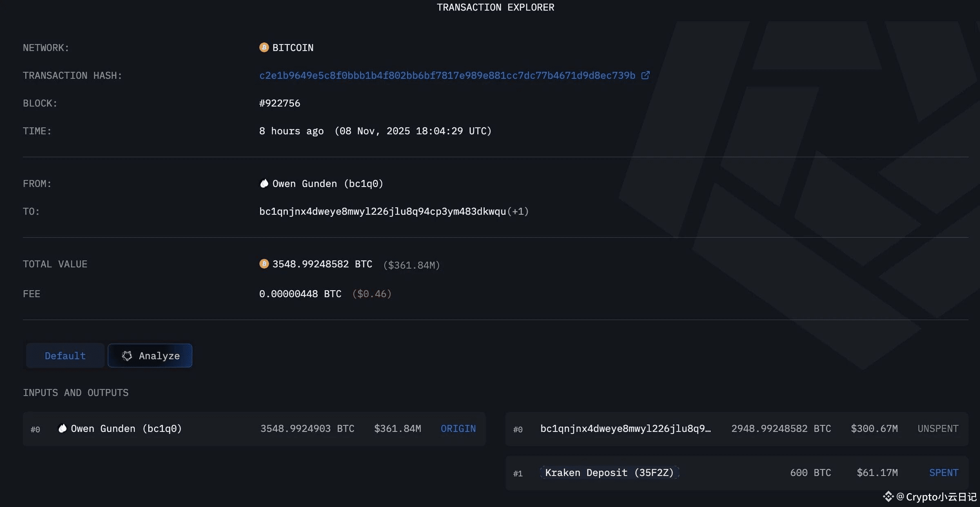Click the ORIGIN link on input #0
The height and width of the screenshot is (507, 980).
click(458, 429)
